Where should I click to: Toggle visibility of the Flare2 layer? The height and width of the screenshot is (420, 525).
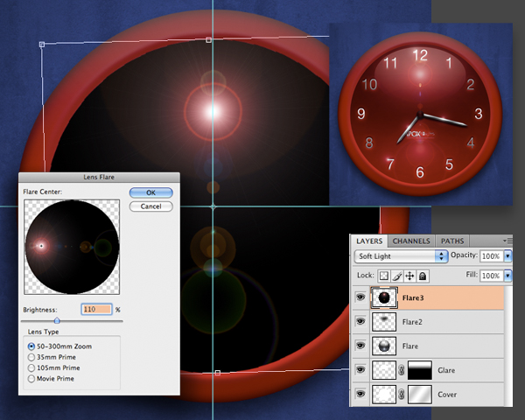point(360,322)
